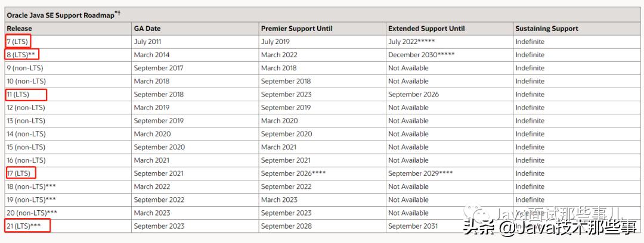Click the July 2011 GA date cell

[x=147, y=42]
